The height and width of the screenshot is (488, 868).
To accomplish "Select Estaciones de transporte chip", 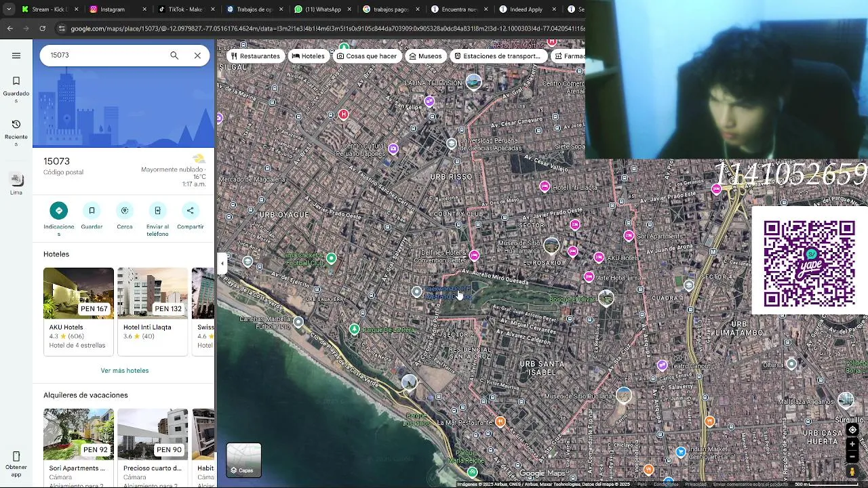I will coord(497,56).
